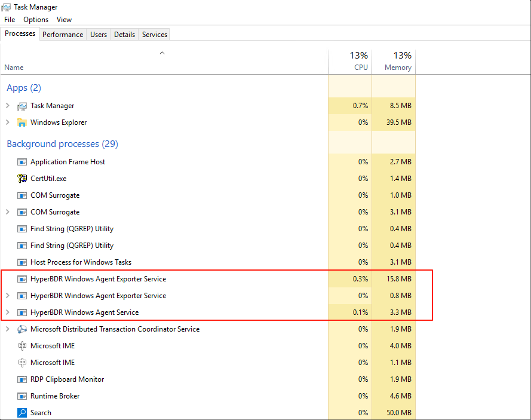Click the CertUtil.exe icon
Screen dimensions: 531x420
click(x=22, y=179)
